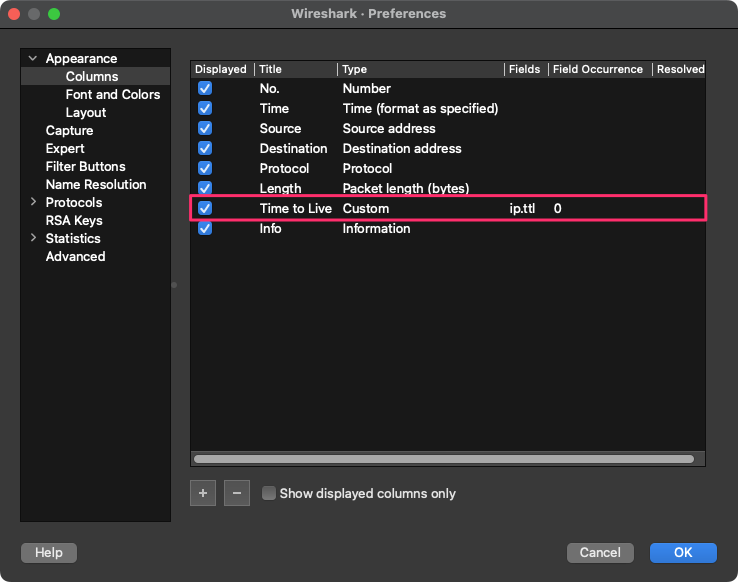
Task: Click the Field Occurrence value '0'
Action: 557,208
